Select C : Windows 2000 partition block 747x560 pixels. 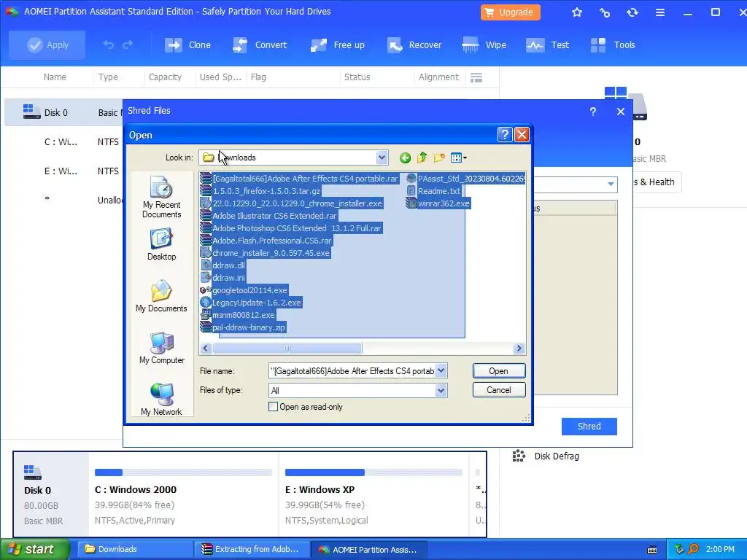[x=183, y=494]
